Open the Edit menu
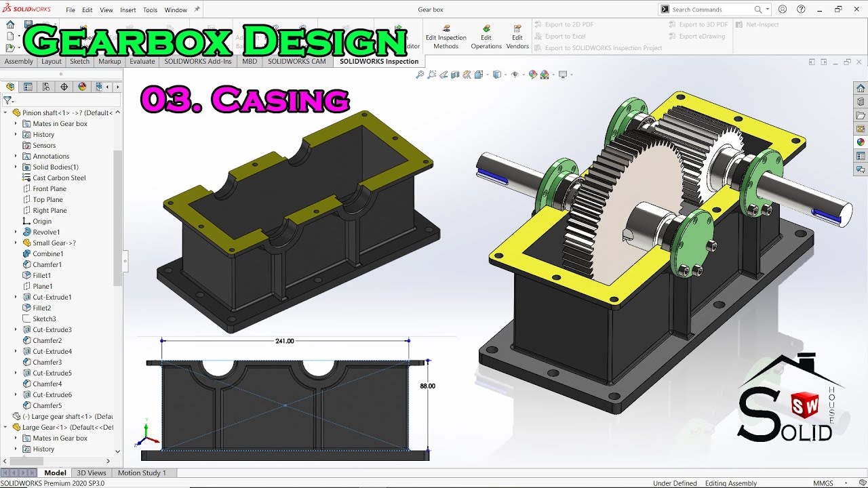This screenshot has width=868, height=488. (87, 10)
